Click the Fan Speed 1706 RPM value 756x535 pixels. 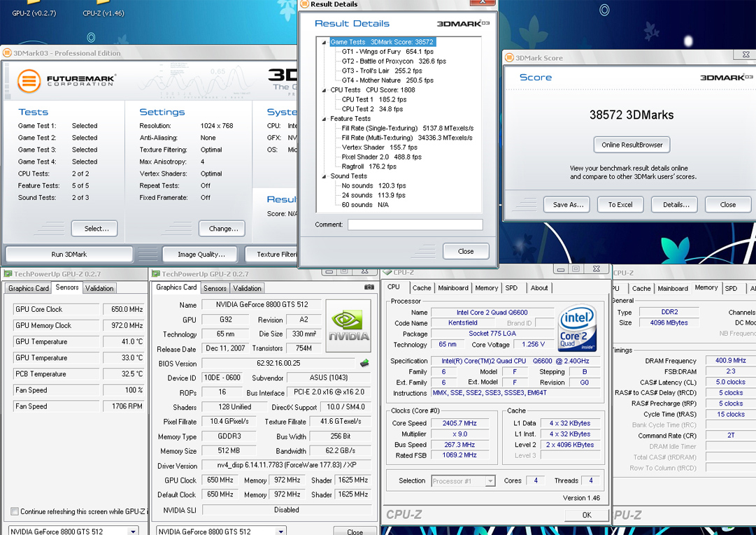click(x=123, y=406)
